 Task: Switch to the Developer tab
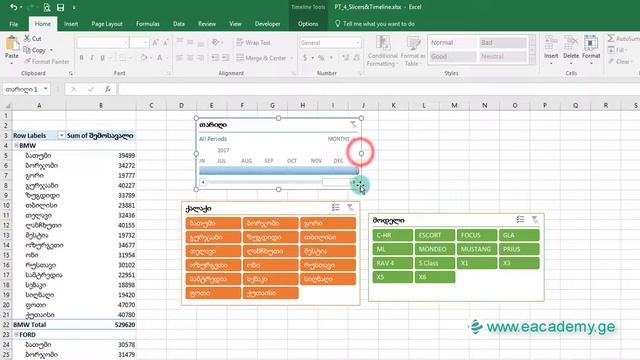pyautogui.click(x=267, y=24)
